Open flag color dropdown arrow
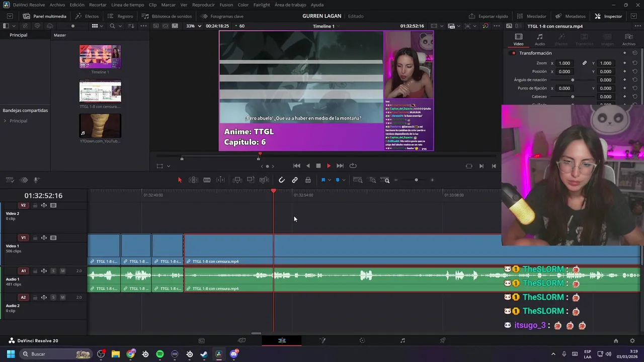 (330, 180)
